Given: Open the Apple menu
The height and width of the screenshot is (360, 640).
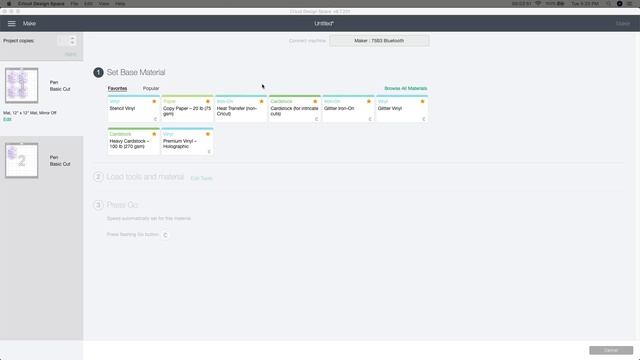Looking at the screenshot, I should click(x=9, y=4).
